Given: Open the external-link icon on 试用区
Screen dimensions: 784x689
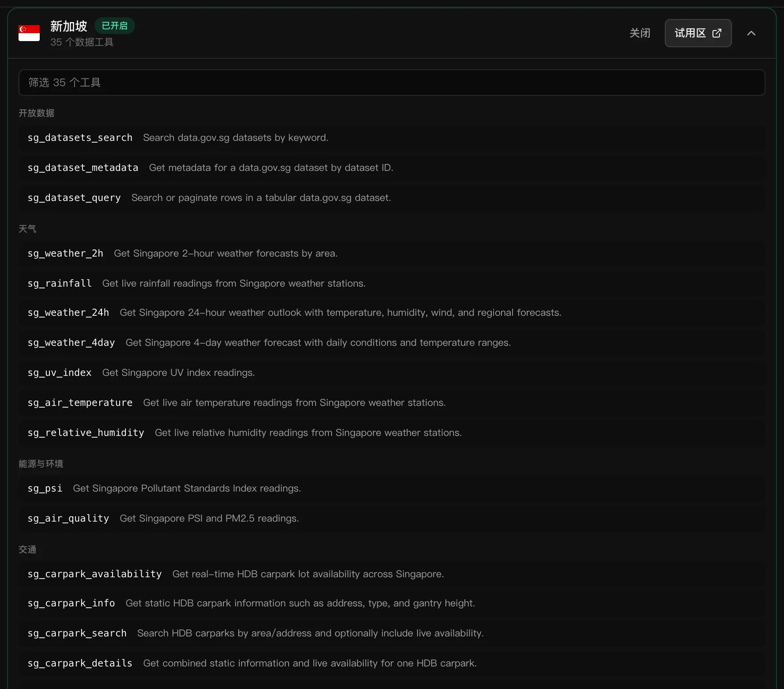Looking at the screenshot, I should click(x=717, y=33).
